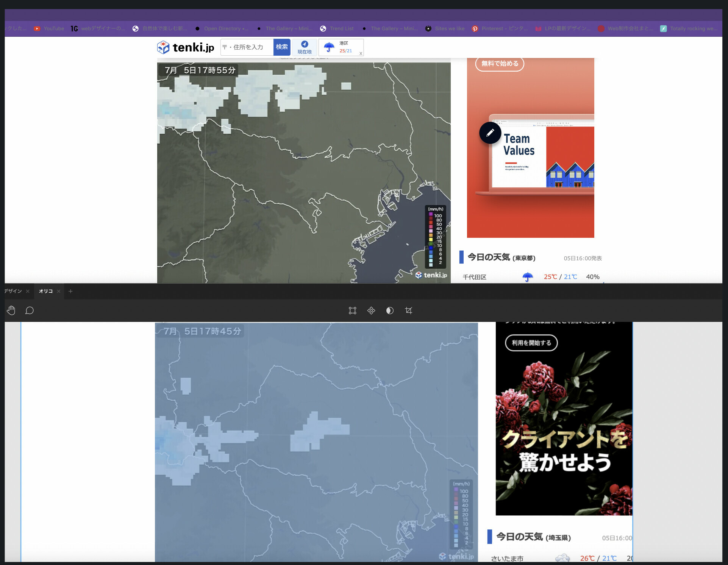Add a new tab with plus icon
Image resolution: width=728 pixels, height=565 pixels.
[x=70, y=291]
